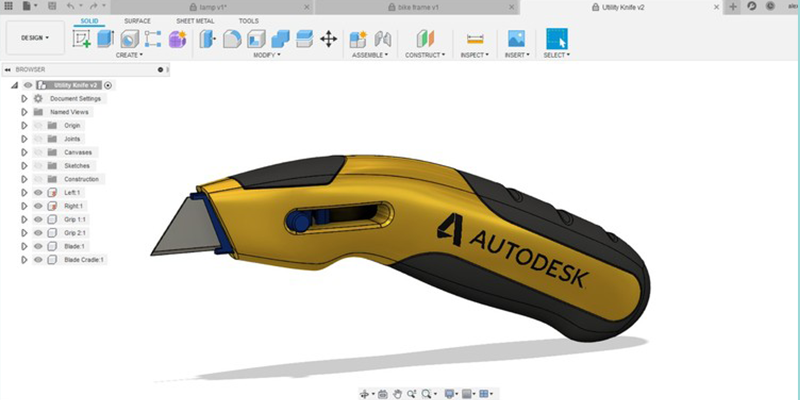Image resolution: width=800 pixels, height=400 pixels.
Task: Activate the Move/Copy arrows tool
Action: click(329, 39)
